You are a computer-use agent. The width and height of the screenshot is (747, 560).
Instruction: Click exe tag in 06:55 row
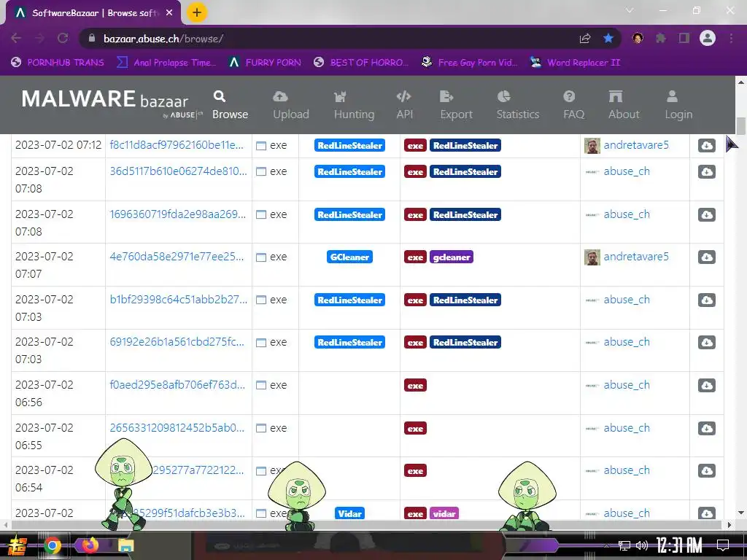tap(415, 428)
